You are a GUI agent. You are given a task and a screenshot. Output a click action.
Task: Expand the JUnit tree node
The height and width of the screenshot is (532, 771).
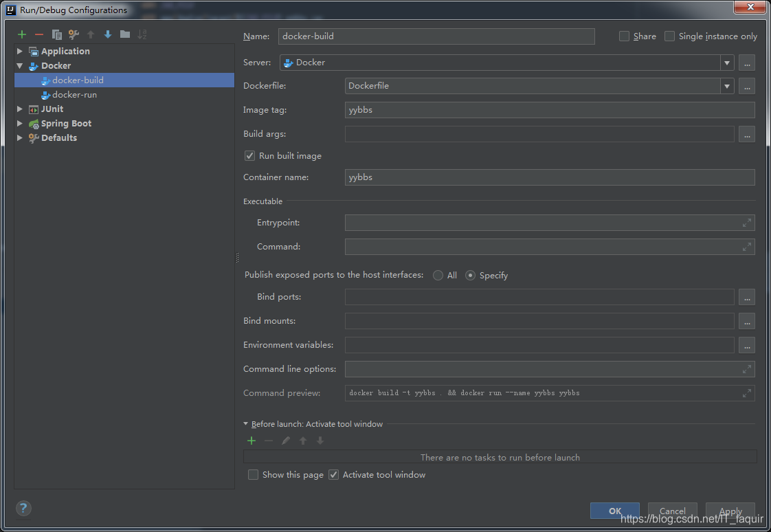coord(20,109)
